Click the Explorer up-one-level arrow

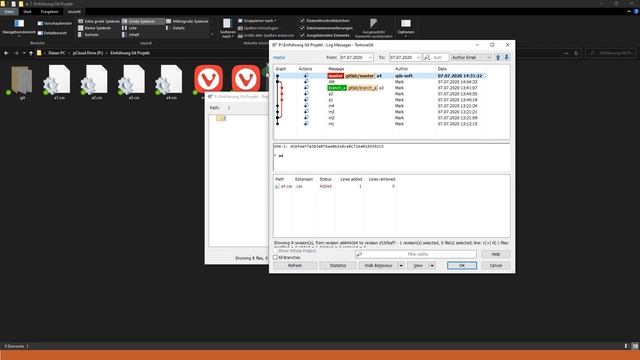click(31, 53)
